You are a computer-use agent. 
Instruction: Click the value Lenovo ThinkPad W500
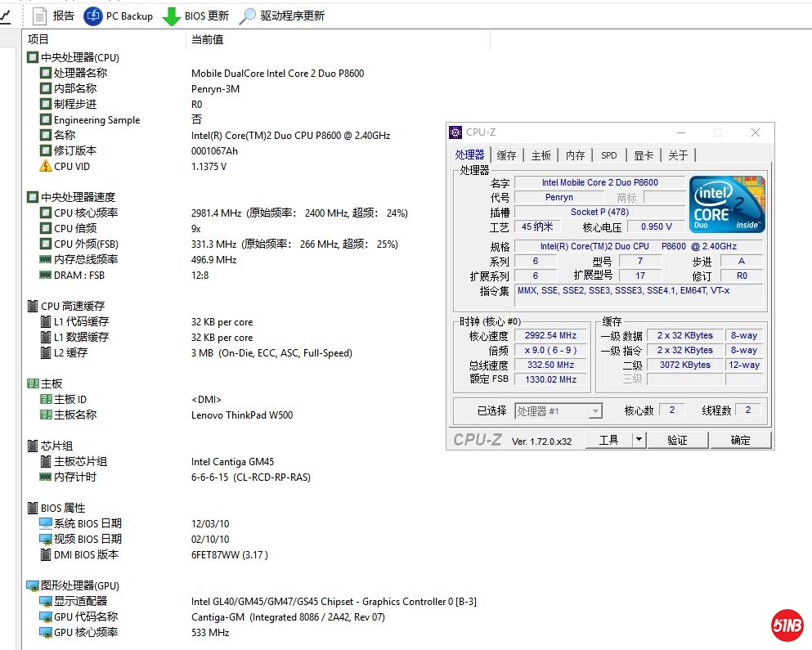pyautogui.click(x=242, y=415)
